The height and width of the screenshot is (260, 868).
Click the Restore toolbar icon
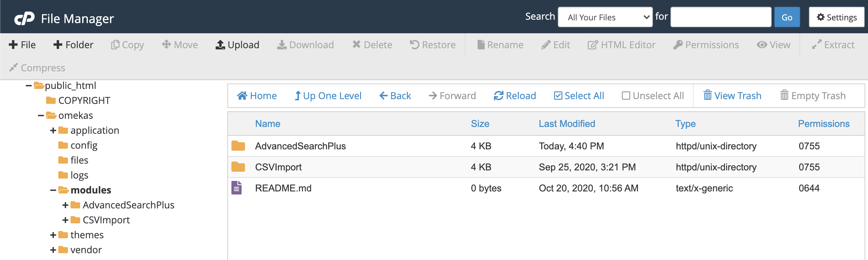click(414, 44)
